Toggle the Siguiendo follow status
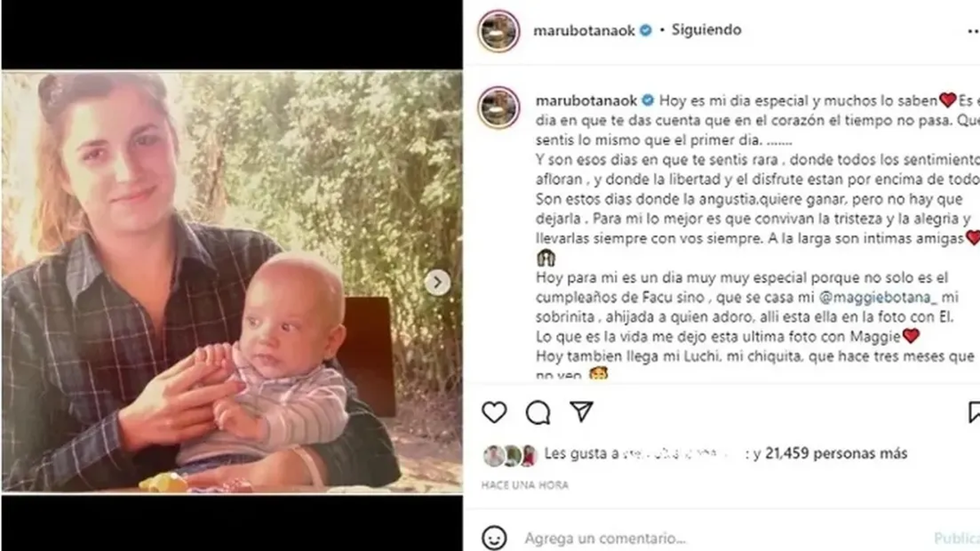 tap(706, 30)
